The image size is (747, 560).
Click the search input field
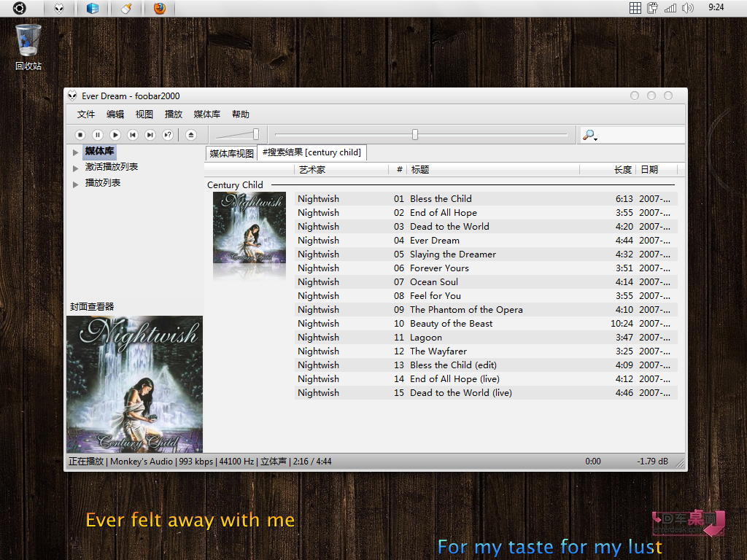(641, 135)
